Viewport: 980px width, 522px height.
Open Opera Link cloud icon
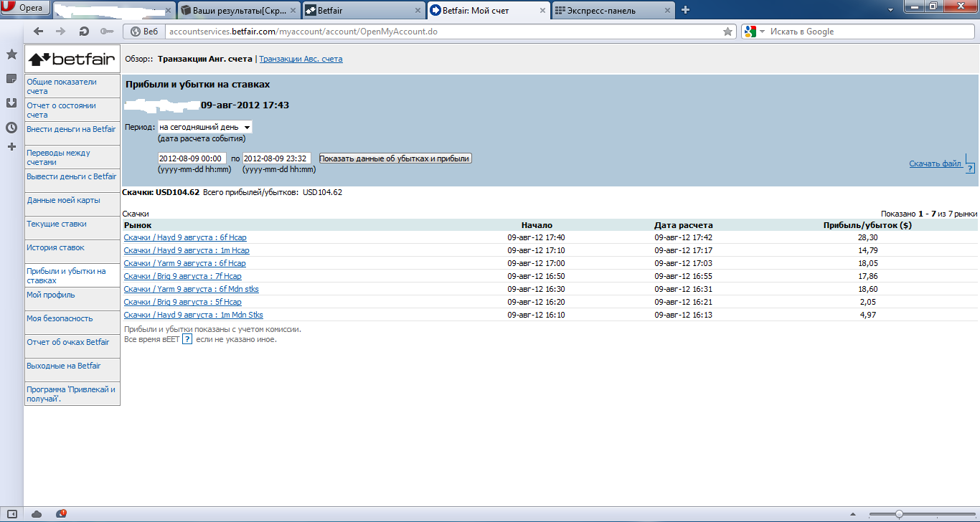[x=37, y=513]
